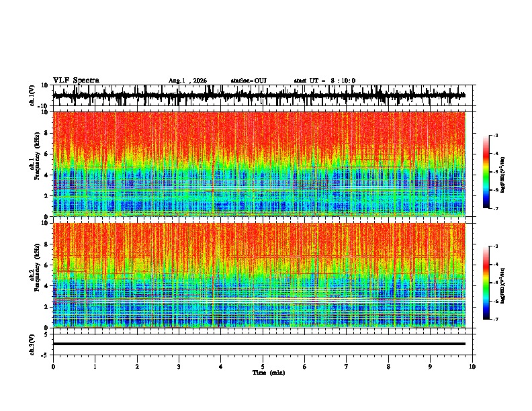Click the time axis tick label "1"
The height and width of the screenshot is (411, 532).
95,367
